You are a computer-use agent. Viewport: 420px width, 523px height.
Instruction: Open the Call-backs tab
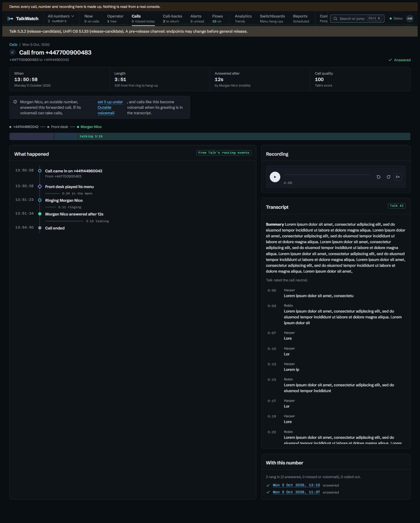pyautogui.click(x=172, y=19)
